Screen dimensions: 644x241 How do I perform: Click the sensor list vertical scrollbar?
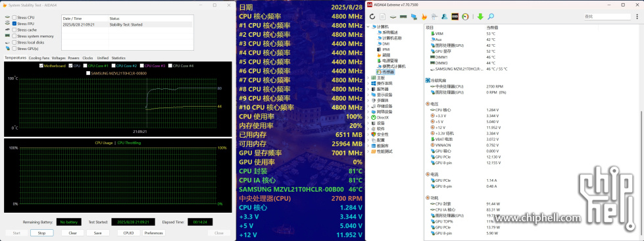[641, 136]
